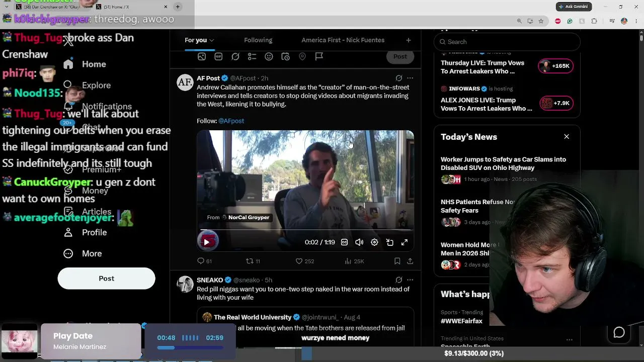Viewport: 644px width, 362px height.
Task: Add a GIF to the new post
Action: [x=218, y=57]
